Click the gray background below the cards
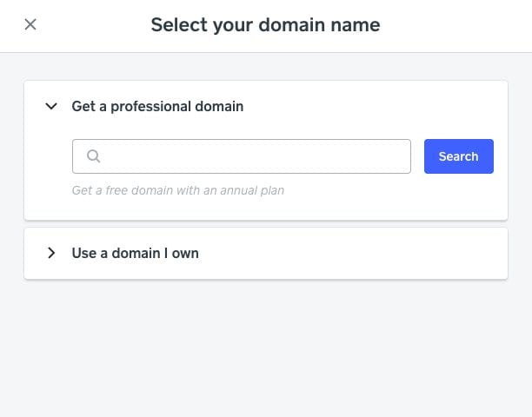Image resolution: width=532 pixels, height=417 pixels. click(x=266, y=347)
